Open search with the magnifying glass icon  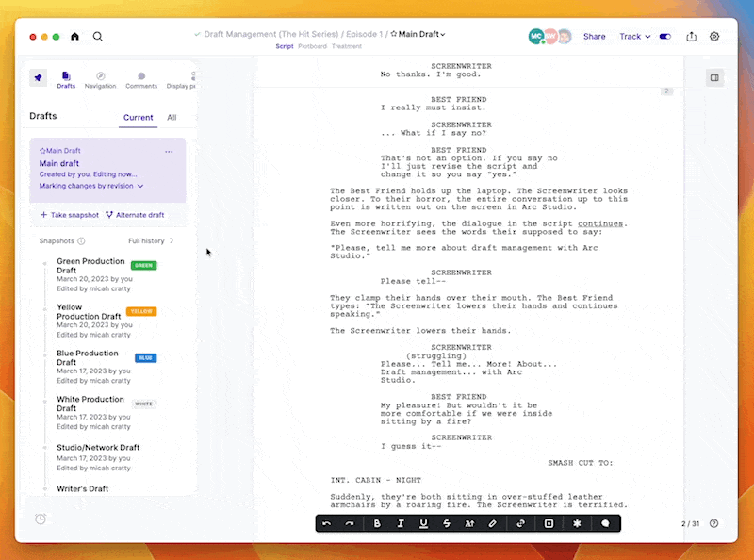point(98,37)
